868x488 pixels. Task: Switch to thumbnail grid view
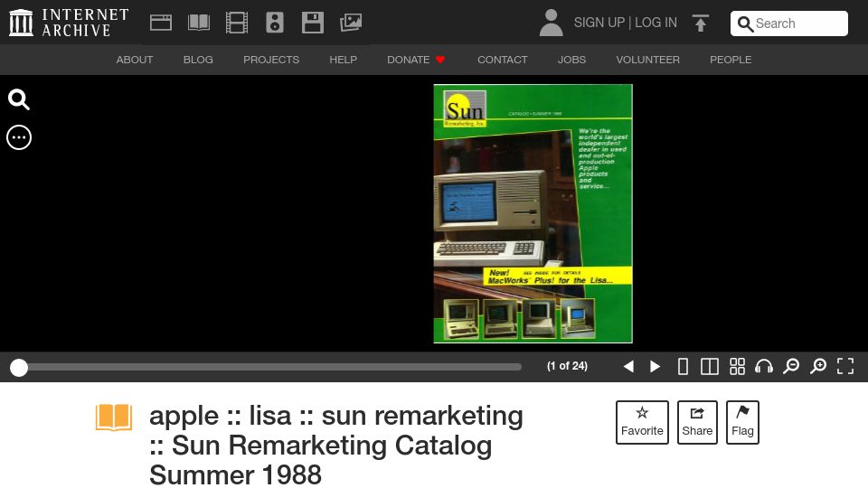point(737,366)
